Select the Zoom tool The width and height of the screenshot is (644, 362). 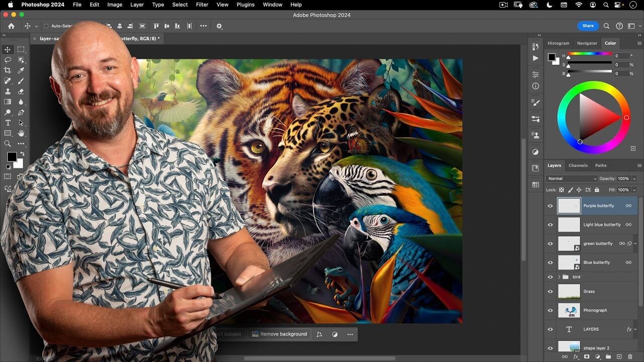tap(8, 143)
